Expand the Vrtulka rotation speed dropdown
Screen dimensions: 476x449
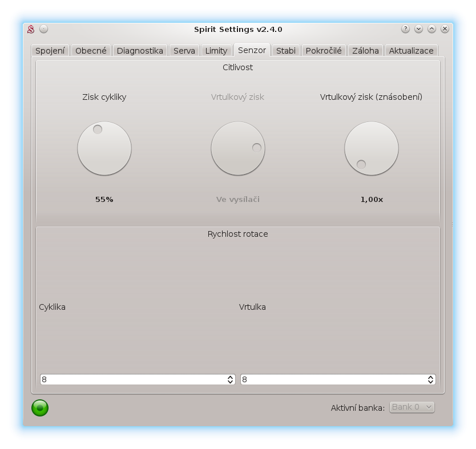(338, 379)
